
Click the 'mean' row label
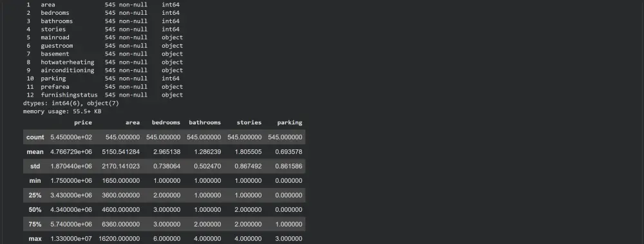35,151
